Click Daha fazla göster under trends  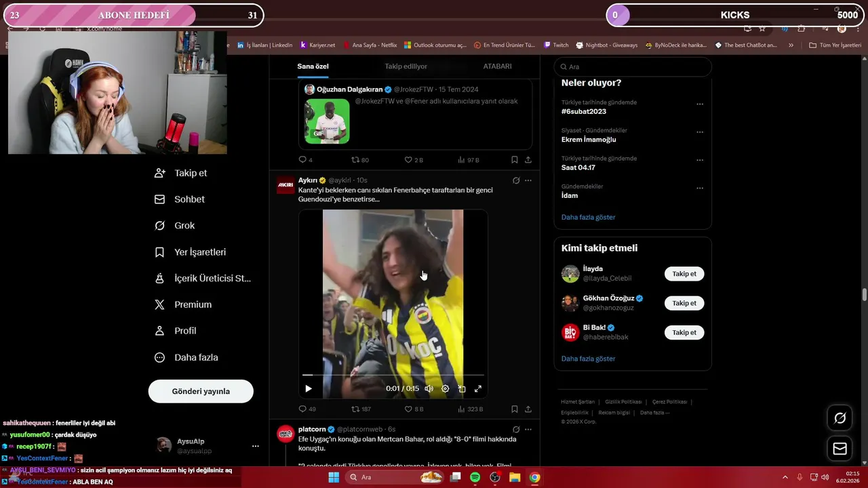coord(589,217)
